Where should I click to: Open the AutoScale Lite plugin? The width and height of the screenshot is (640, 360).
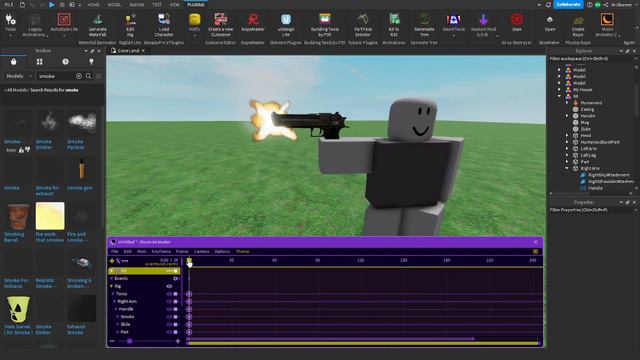coord(64,23)
